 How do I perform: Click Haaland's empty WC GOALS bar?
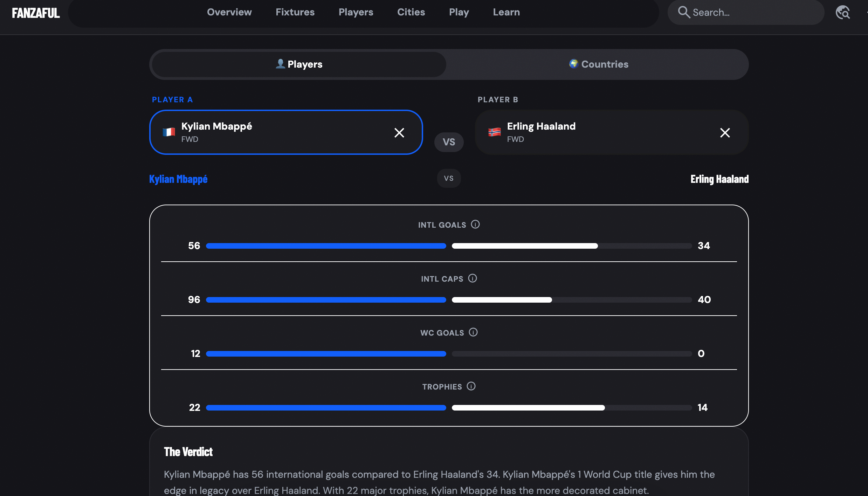click(572, 354)
